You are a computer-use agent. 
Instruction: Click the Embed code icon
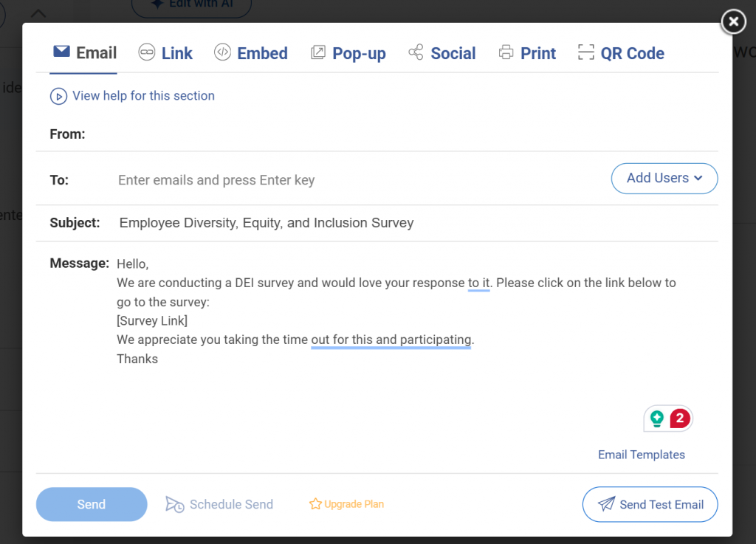tap(223, 52)
